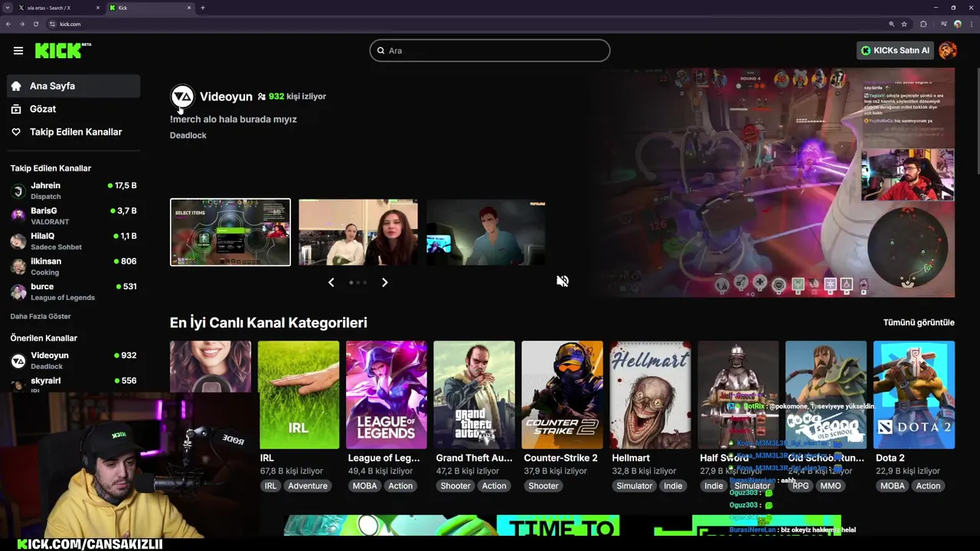Bookmark this page with the star icon
980x551 pixels.
(904, 24)
